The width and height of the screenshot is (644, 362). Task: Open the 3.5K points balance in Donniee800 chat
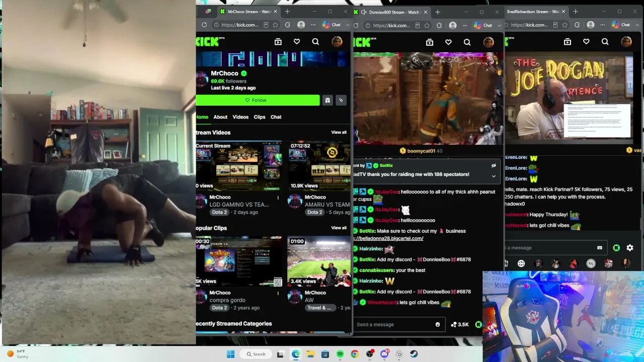click(x=459, y=324)
